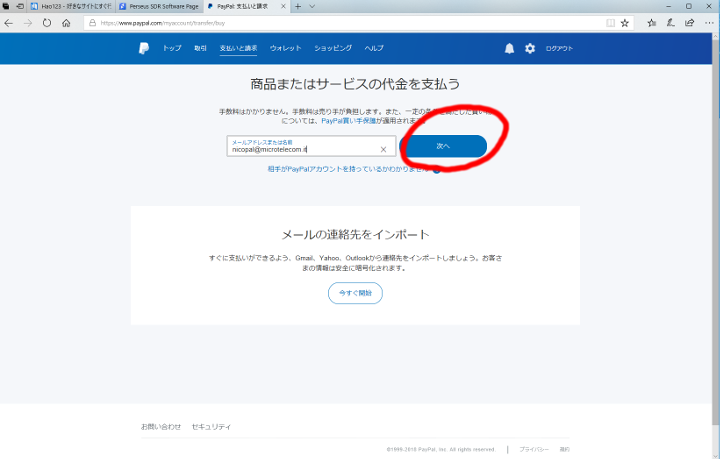This screenshot has width=720, height=459.
Task: Click the blue 次へ button
Action: [x=444, y=146]
